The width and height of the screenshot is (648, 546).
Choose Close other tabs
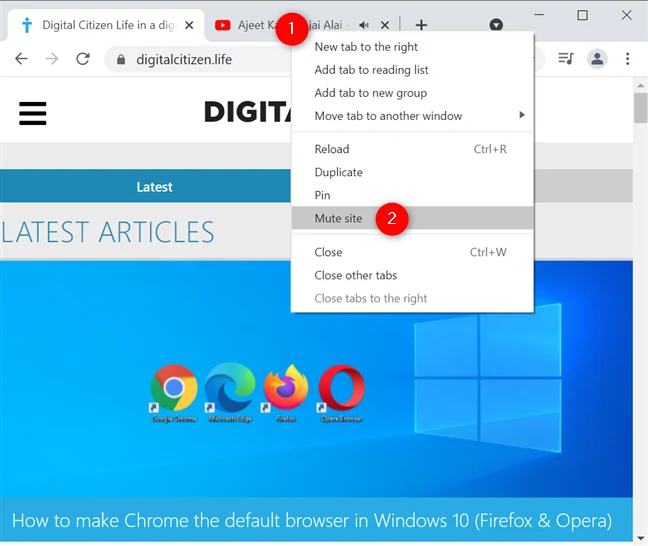(412, 275)
